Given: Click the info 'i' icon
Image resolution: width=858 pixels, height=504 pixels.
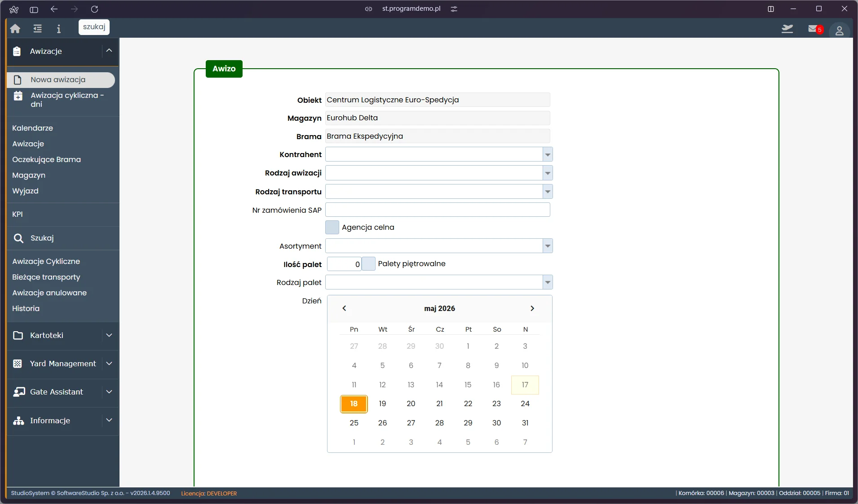Looking at the screenshot, I should coord(58,29).
